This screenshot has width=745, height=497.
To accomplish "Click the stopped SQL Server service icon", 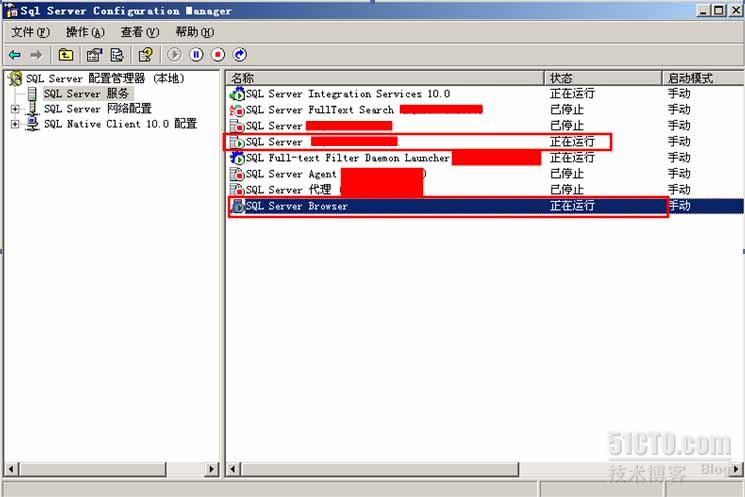I will coord(237,126).
